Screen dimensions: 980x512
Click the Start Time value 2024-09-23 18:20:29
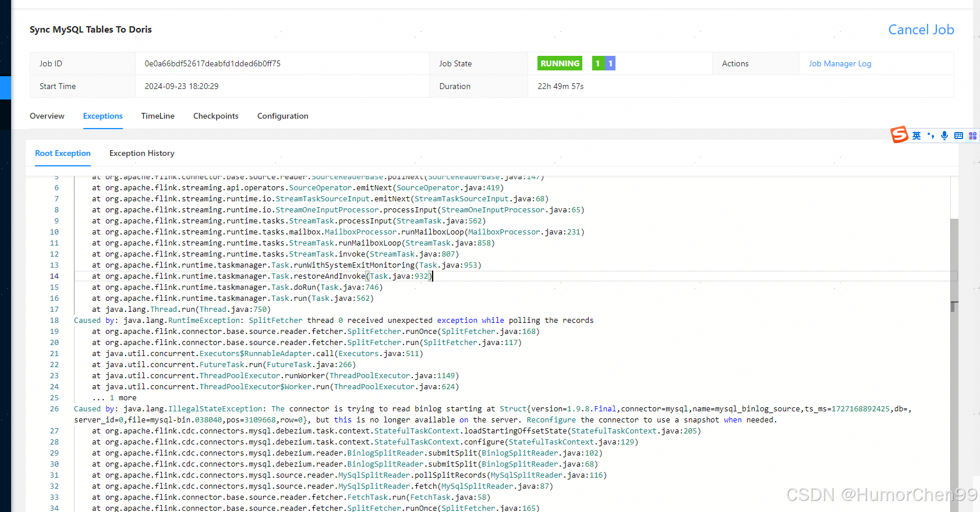pyautogui.click(x=182, y=86)
